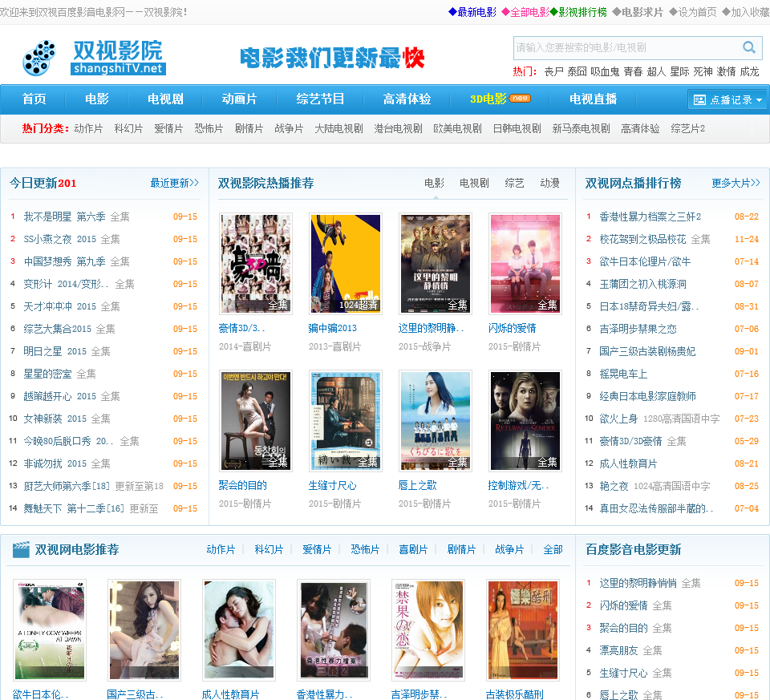Click 非诚勿扰 2015 list entry
770x700 pixels.
click(x=55, y=463)
